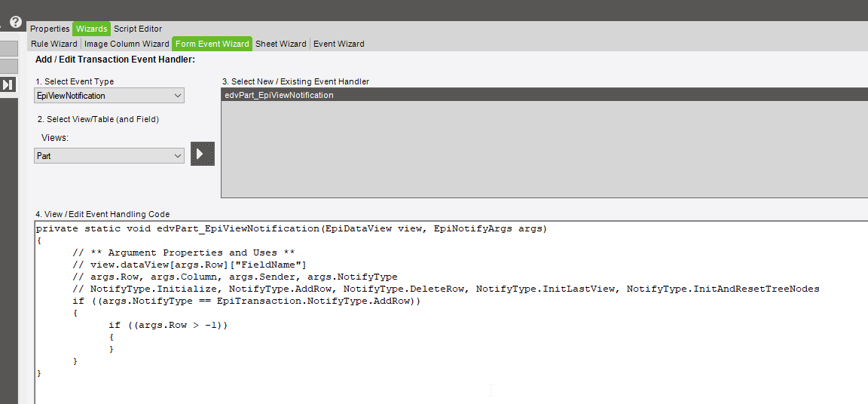Click the '2. Select View/Table (and Field)' label

pyautogui.click(x=98, y=119)
